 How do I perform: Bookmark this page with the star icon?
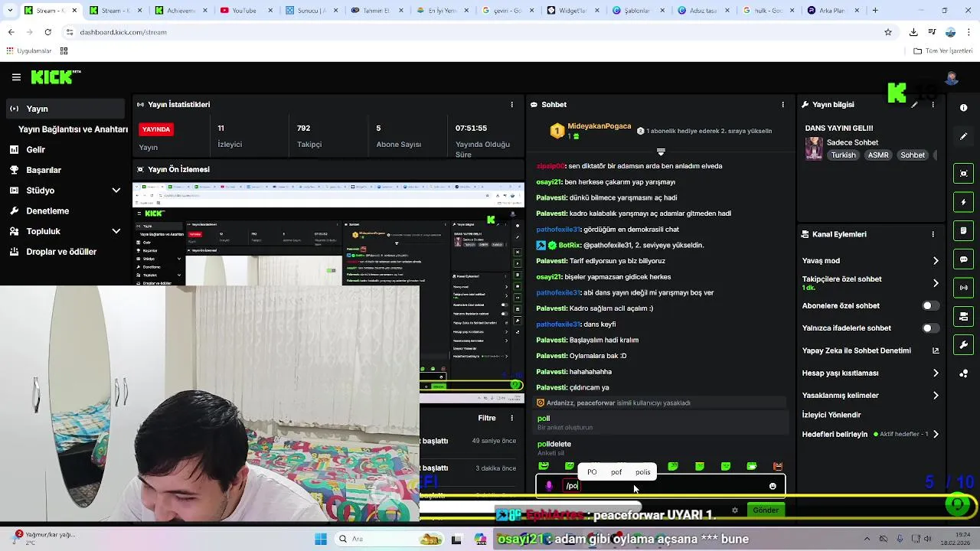tap(888, 32)
